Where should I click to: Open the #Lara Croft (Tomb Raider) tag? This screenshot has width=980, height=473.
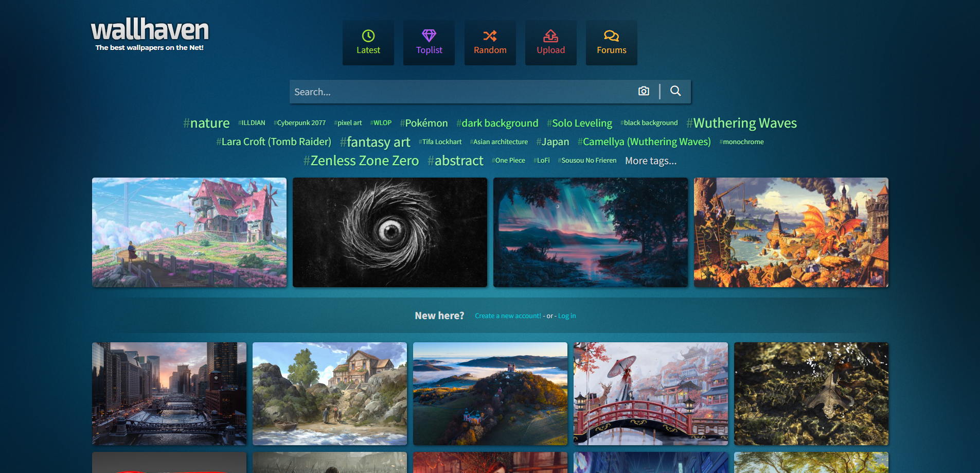[x=274, y=142]
